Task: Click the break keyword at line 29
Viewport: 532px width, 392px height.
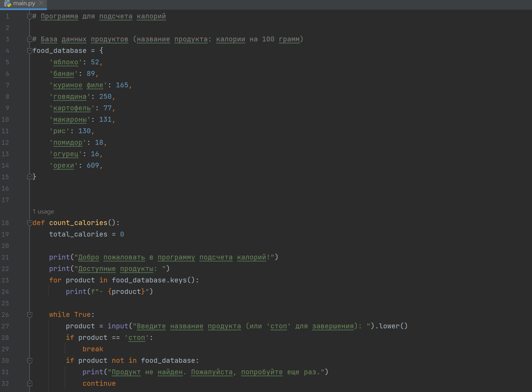Action: pyautogui.click(x=93, y=349)
